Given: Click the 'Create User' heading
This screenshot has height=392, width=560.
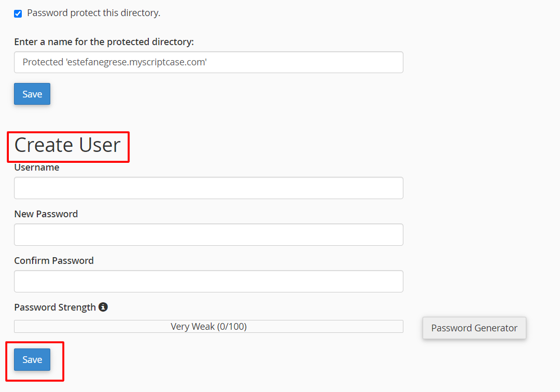Looking at the screenshot, I should click(67, 145).
